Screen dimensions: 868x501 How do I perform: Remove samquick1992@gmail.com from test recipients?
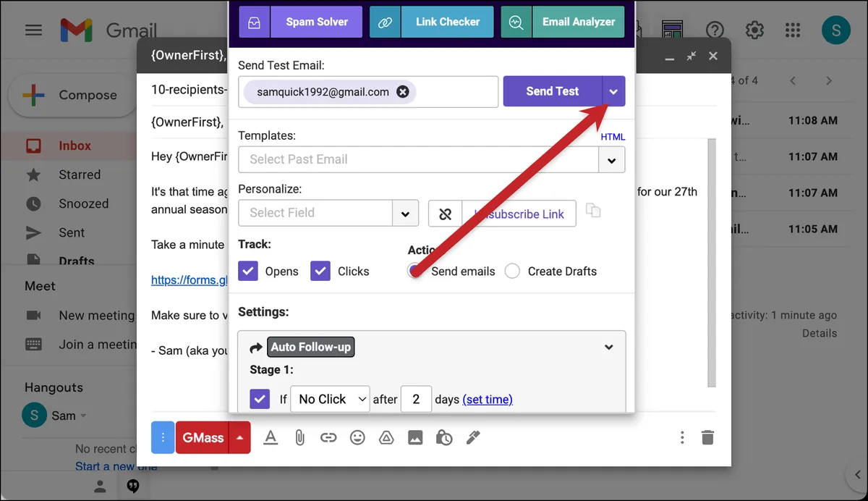click(x=403, y=92)
